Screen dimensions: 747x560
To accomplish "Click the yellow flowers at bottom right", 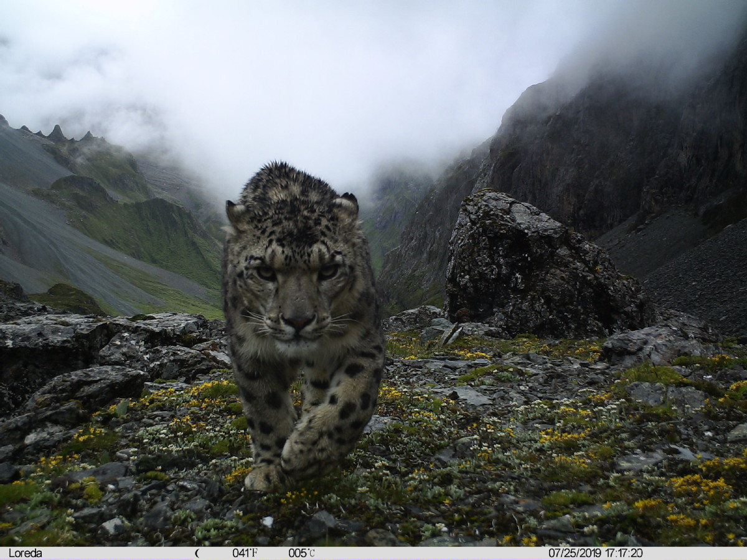I will pyautogui.click(x=697, y=485).
